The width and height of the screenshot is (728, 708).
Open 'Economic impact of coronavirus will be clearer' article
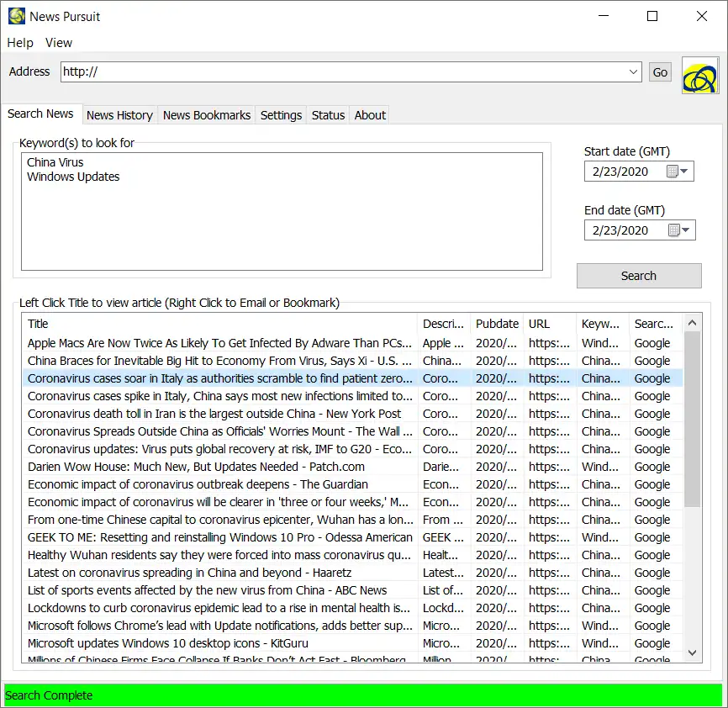(219, 502)
